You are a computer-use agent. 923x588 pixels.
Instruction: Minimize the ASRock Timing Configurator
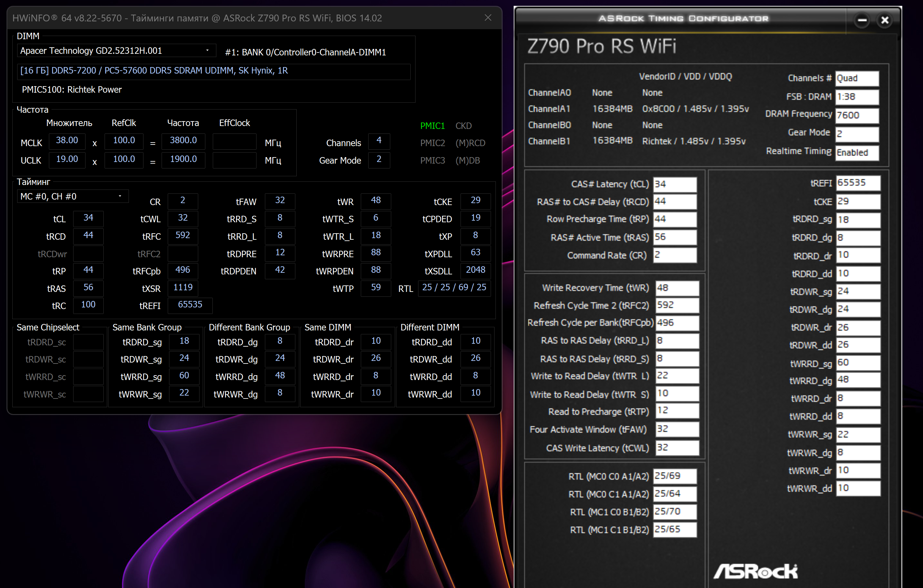tap(862, 20)
